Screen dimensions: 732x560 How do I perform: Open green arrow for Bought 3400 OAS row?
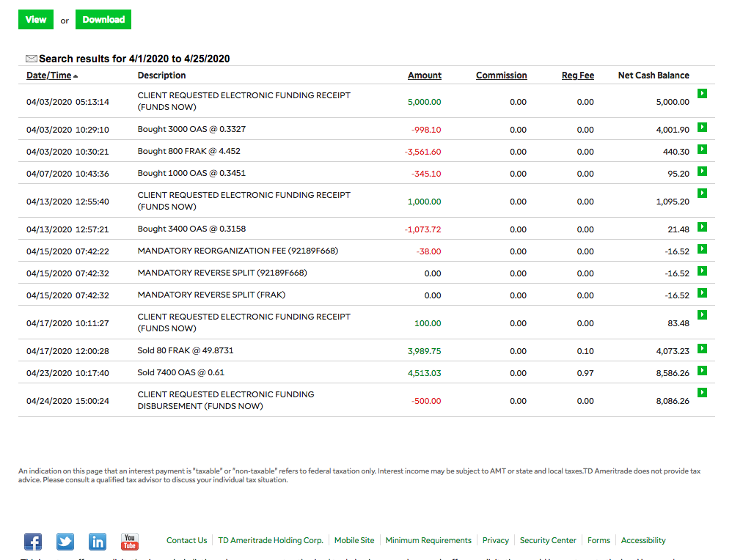click(702, 226)
